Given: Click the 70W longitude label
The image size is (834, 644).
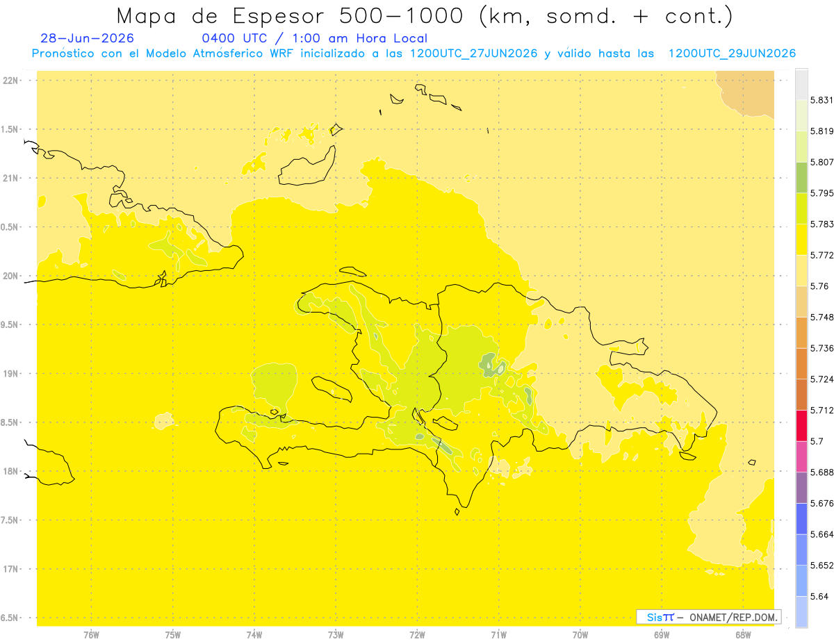Looking at the screenshot, I should click(580, 635).
